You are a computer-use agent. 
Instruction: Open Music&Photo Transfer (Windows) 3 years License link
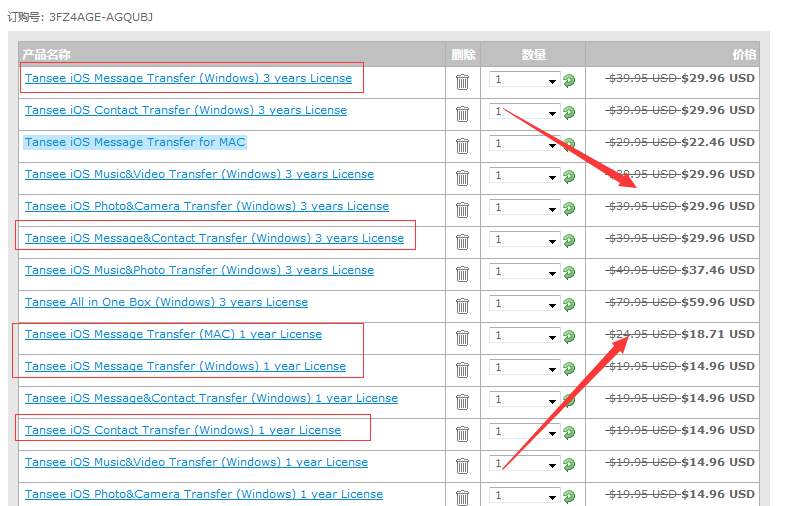tap(199, 270)
